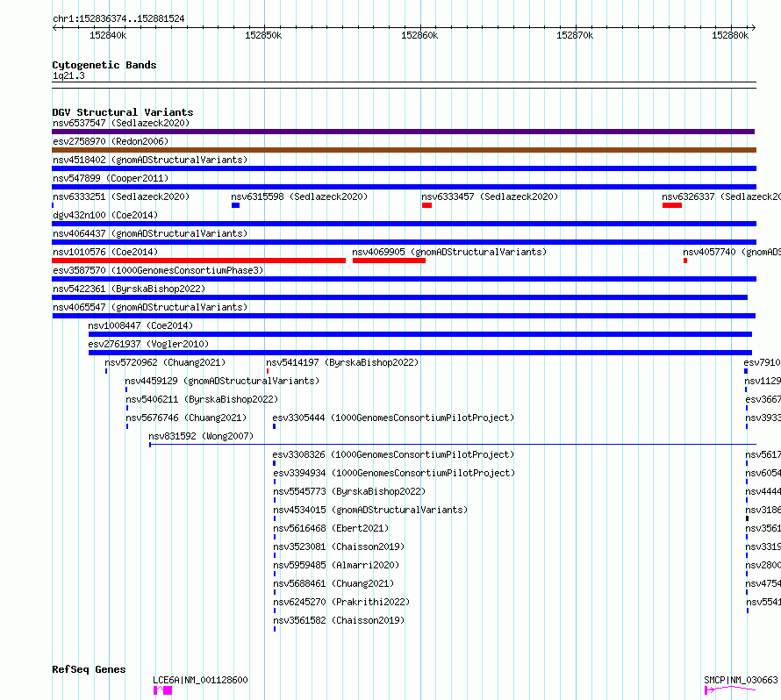The image size is (781, 700).
Task: Click the 152850k ruler tick label
Action: [x=263, y=35]
